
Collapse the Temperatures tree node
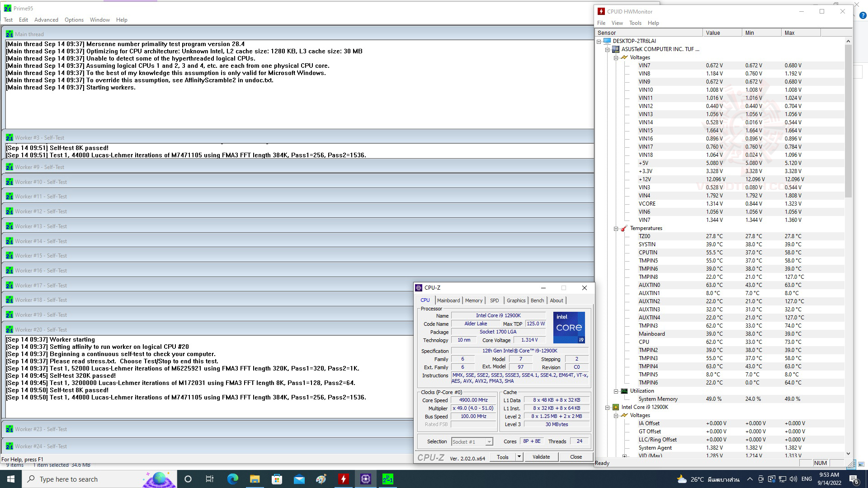616,229
